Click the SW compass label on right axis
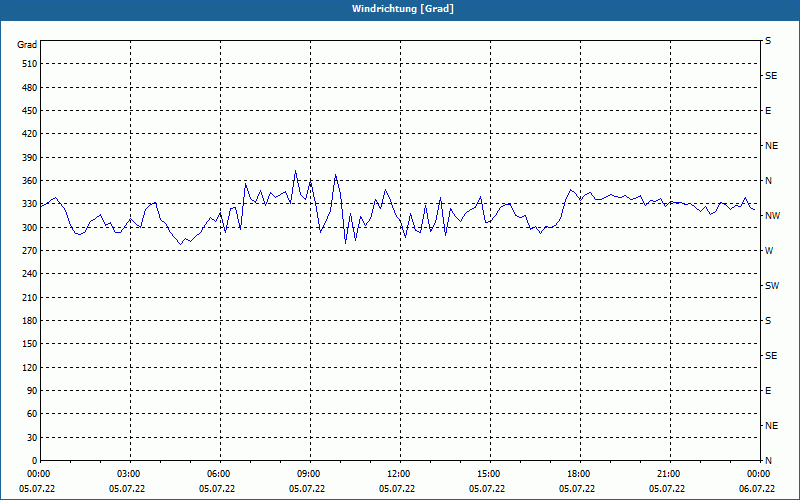The width and height of the screenshot is (800, 500). click(x=772, y=286)
